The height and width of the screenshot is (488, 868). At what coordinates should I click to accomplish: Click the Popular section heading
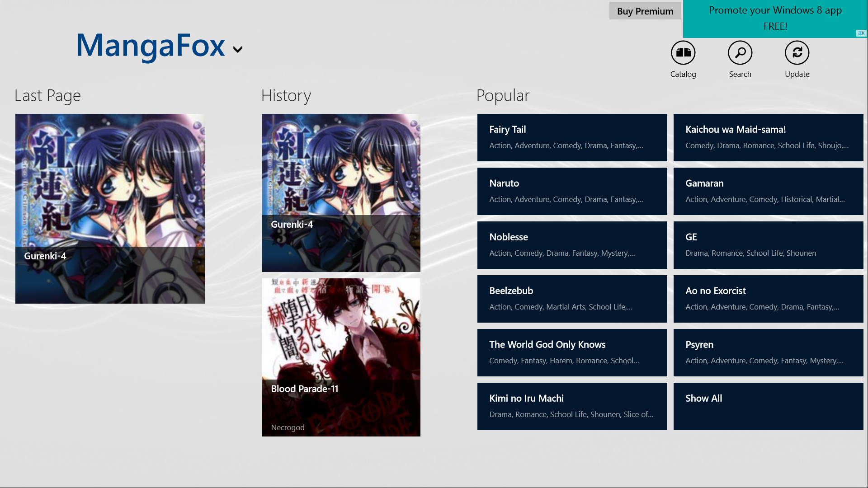(x=503, y=96)
